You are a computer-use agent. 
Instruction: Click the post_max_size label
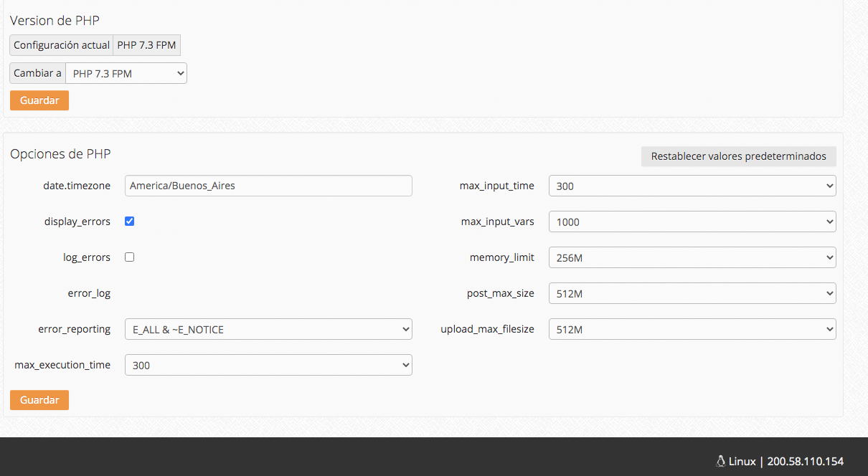[x=501, y=293]
